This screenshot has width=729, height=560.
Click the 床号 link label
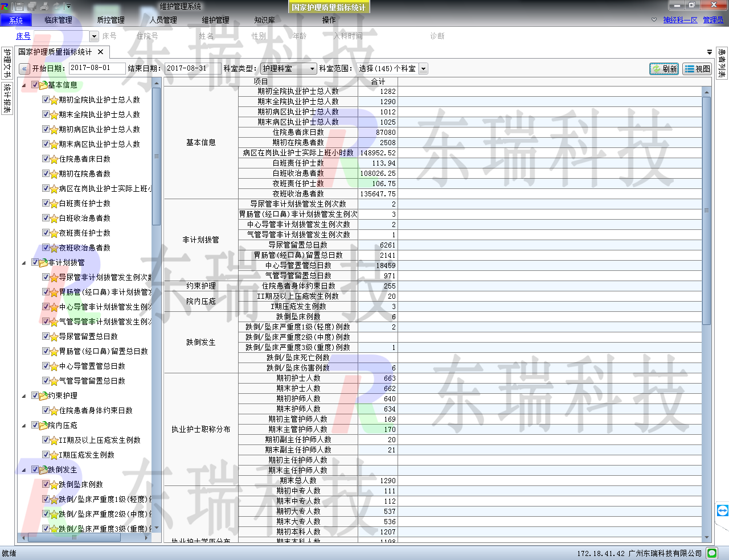[23, 36]
